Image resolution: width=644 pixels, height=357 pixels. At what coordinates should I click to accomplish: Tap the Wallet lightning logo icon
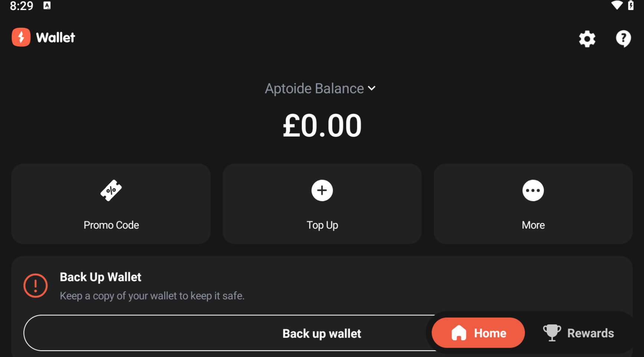tap(21, 37)
